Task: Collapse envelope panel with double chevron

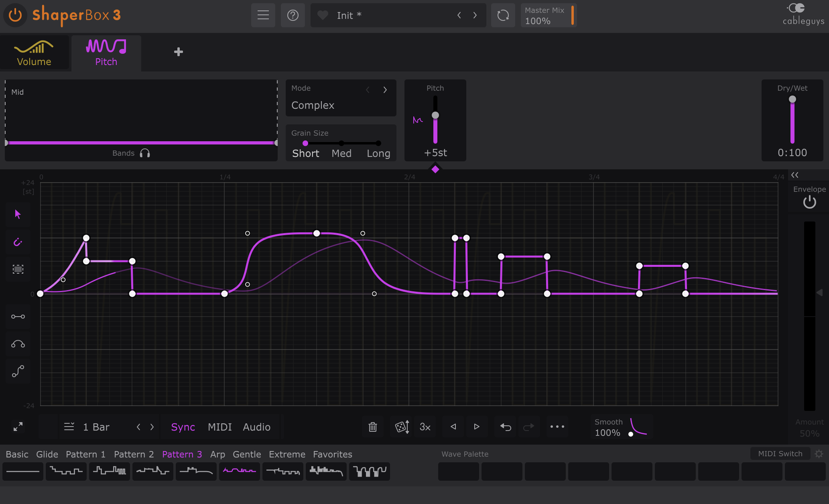Action: coord(795,175)
